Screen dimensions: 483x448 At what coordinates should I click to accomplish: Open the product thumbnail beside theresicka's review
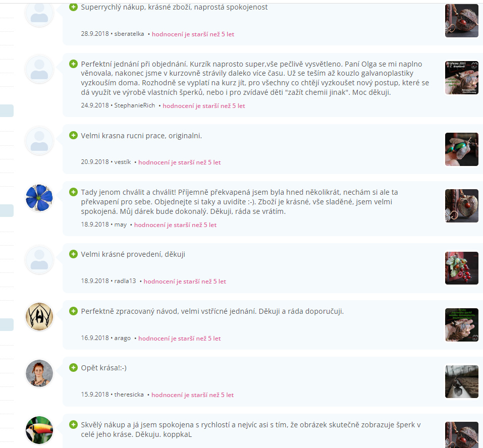[461, 381]
